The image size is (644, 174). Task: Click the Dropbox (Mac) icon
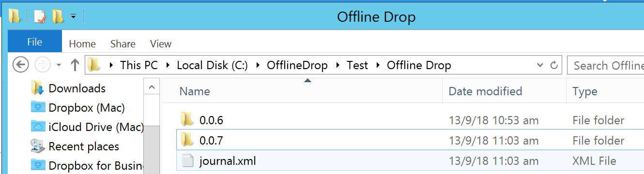click(38, 107)
